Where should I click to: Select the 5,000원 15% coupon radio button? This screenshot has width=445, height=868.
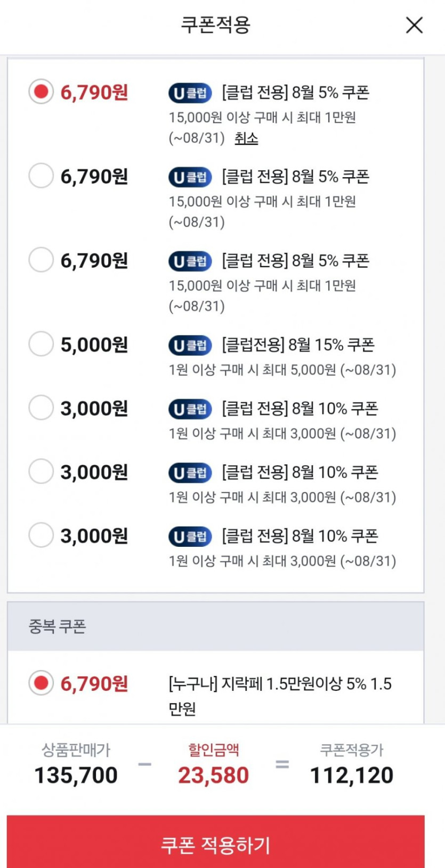[41, 344]
